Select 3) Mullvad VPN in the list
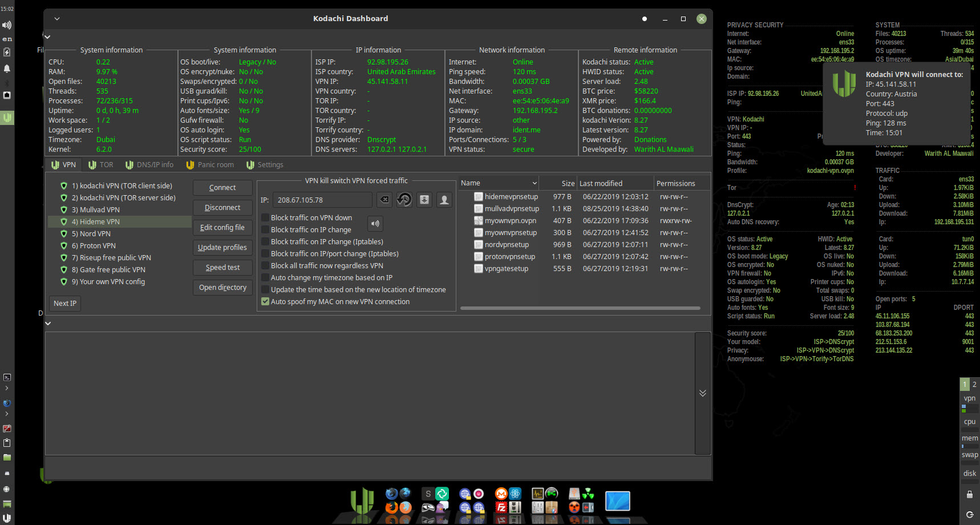Image resolution: width=980 pixels, height=525 pixels. pyautogui.click(x=120, y=210)
